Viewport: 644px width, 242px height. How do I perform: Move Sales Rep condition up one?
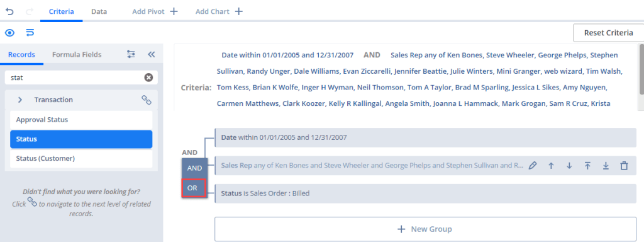(x=551, y=166)
